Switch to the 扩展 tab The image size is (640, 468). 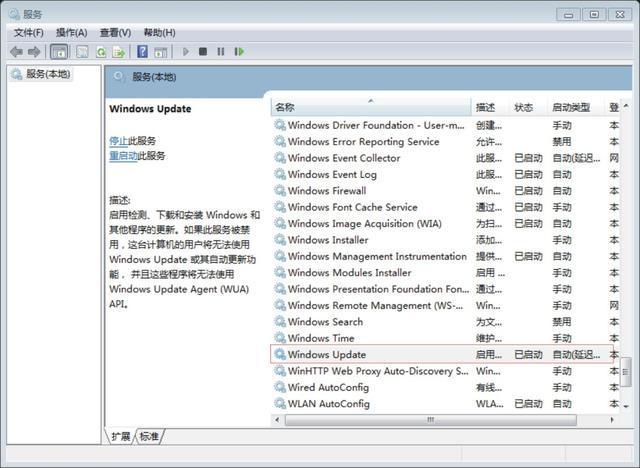[x=120, y=437]
